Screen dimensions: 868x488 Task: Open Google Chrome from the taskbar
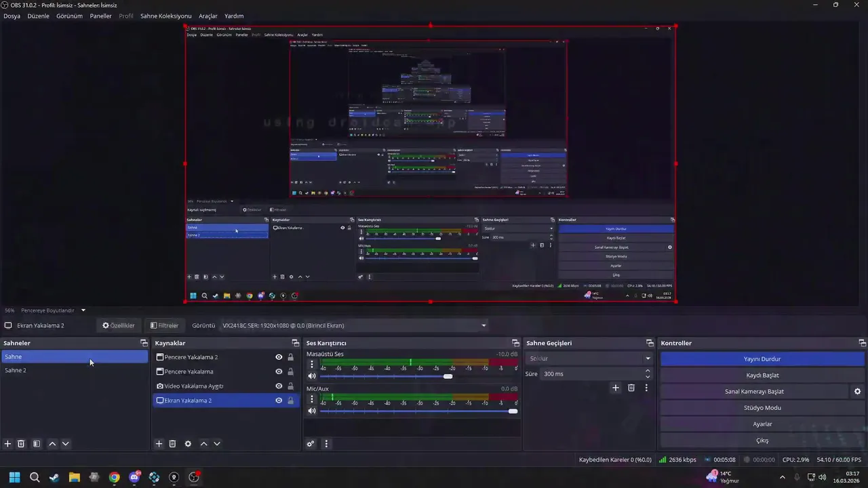[114, 477]
